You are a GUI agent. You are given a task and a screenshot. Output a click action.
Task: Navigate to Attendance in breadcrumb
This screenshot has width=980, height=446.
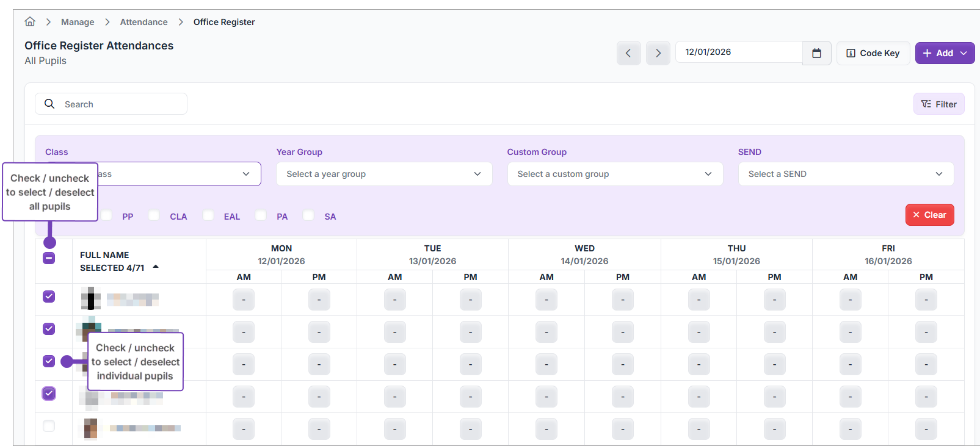click(143, 22)
